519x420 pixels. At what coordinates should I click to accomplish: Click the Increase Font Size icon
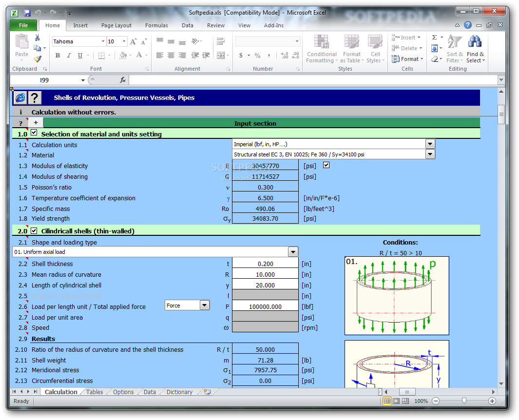coord(133,41)
